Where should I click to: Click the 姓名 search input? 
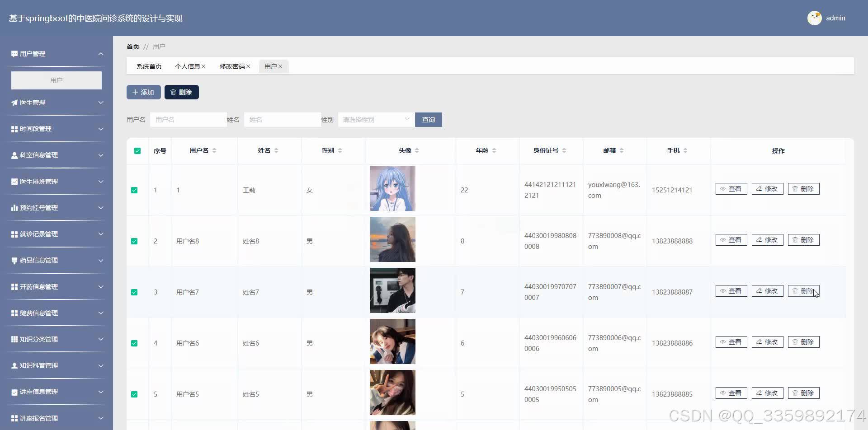[x=283, y=120]
